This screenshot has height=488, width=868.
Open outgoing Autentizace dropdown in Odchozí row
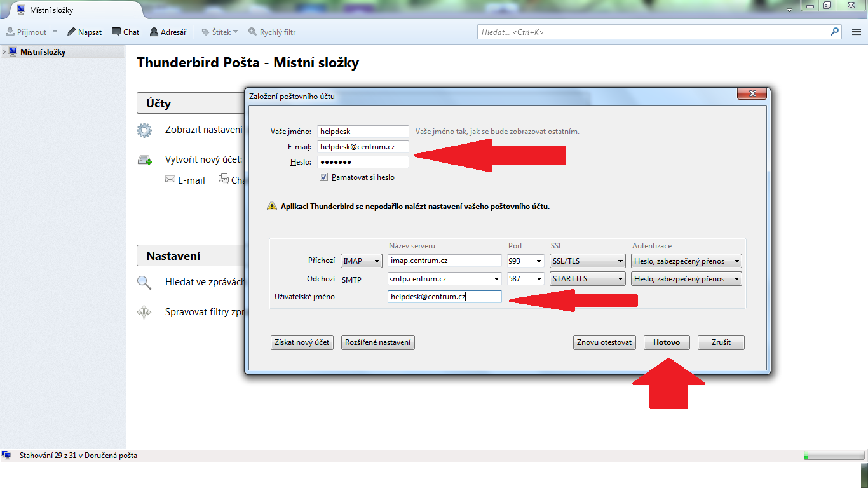click(686, 278)
